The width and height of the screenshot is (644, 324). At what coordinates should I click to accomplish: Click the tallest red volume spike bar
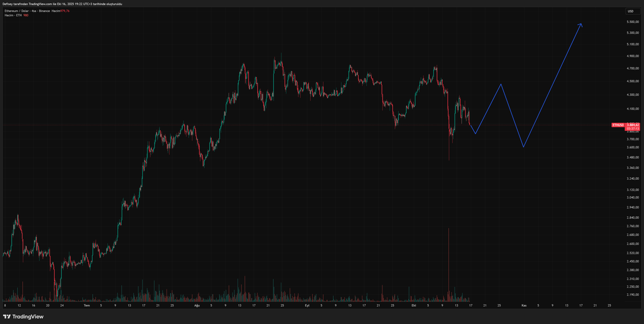click(x=449, y=264)
